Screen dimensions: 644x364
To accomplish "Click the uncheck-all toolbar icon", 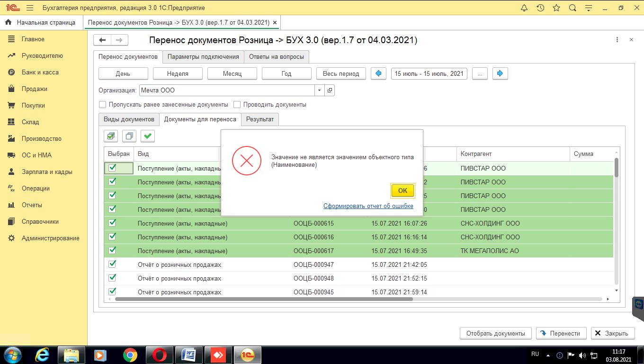I will [x=129, y=136].
